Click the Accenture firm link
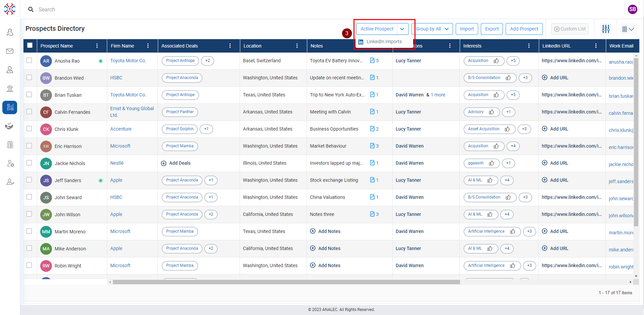This screenshot has height=315, width=644. click(x=121, y=129)
